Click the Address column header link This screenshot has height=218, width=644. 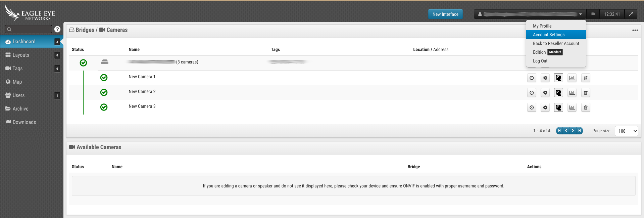(x=441, y=49)
